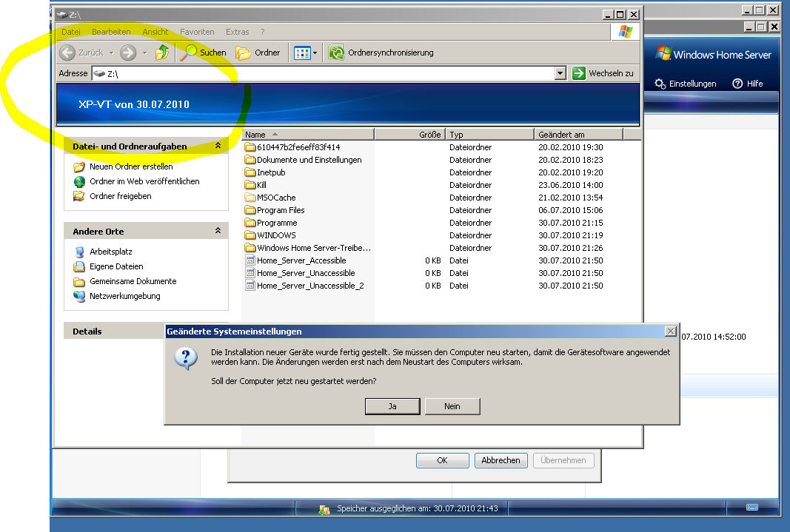
Task: Select the Inetpub folder
Action: 266,172
